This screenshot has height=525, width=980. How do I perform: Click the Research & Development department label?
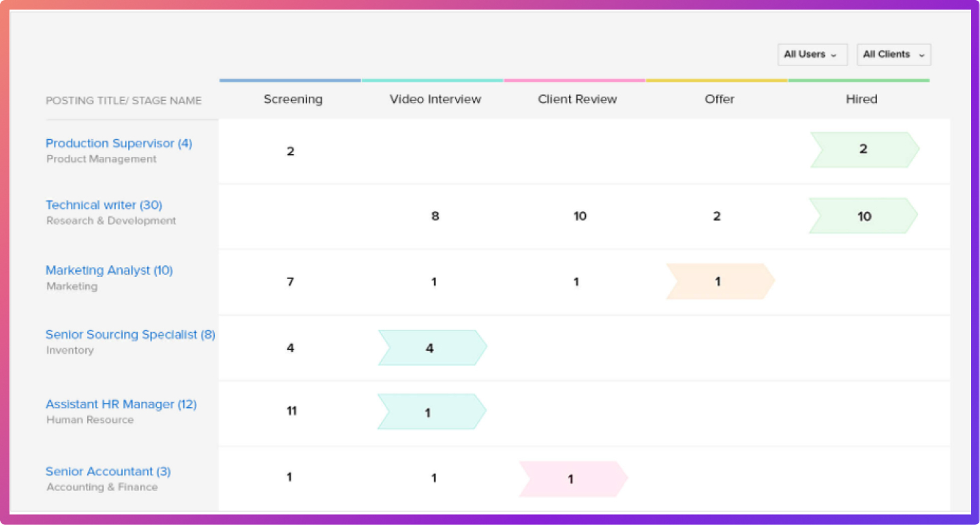111,220
